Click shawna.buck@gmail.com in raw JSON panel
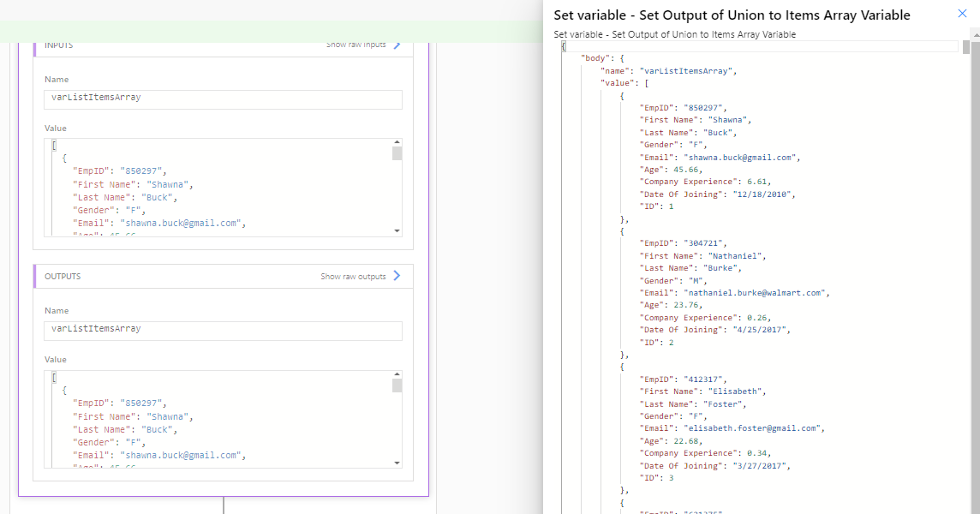 741,158
